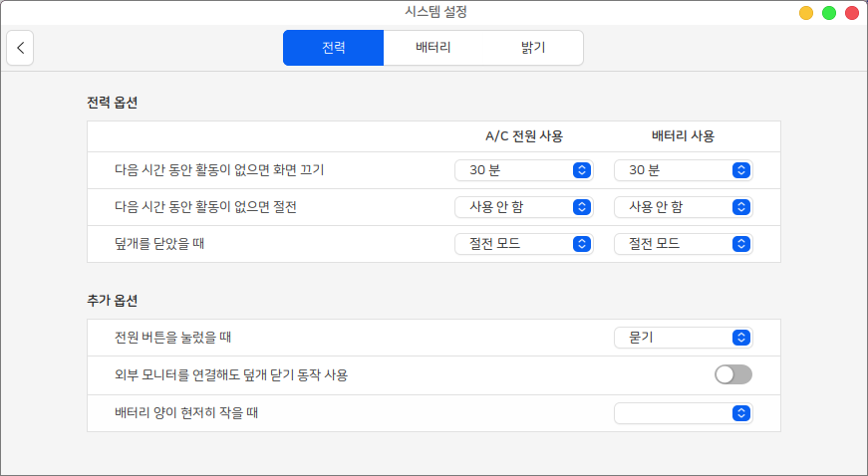Image resolution: width=868 pixels, height=476 pixels.
Task: Open the empty low battery action dropdown
Action: click(x=683, y=413)
